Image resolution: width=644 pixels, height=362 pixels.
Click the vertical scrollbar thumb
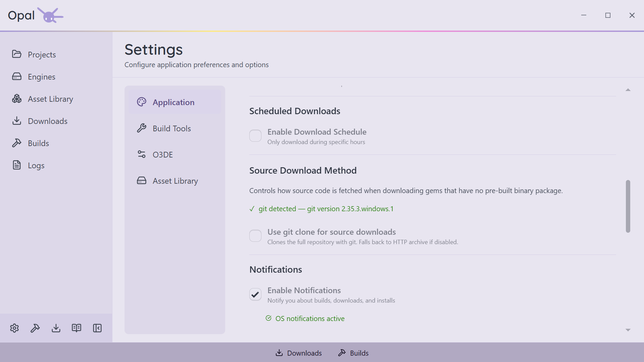[x=628, y=206]
